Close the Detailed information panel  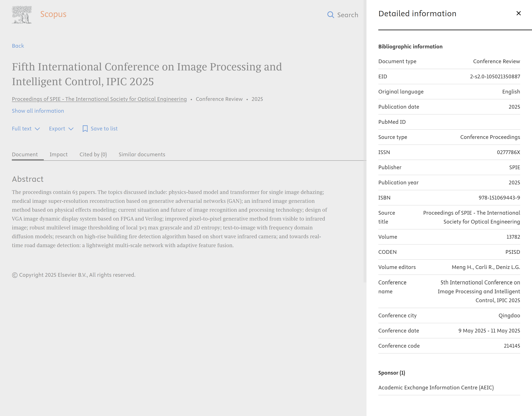[x=519, y=13]
